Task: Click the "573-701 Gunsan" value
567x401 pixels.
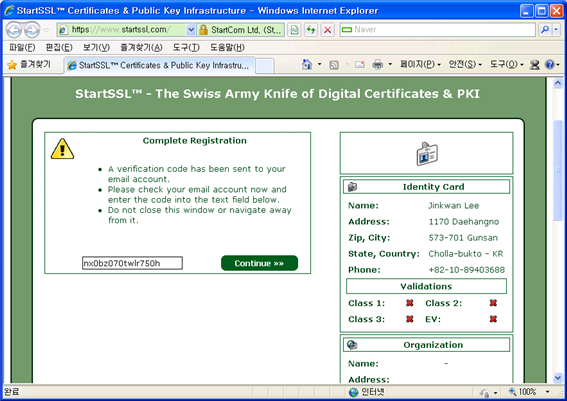Action: click(463, 238)
